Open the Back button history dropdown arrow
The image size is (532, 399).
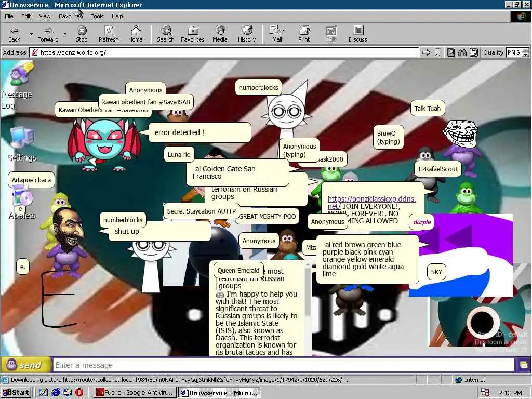(x=31, y=34)
